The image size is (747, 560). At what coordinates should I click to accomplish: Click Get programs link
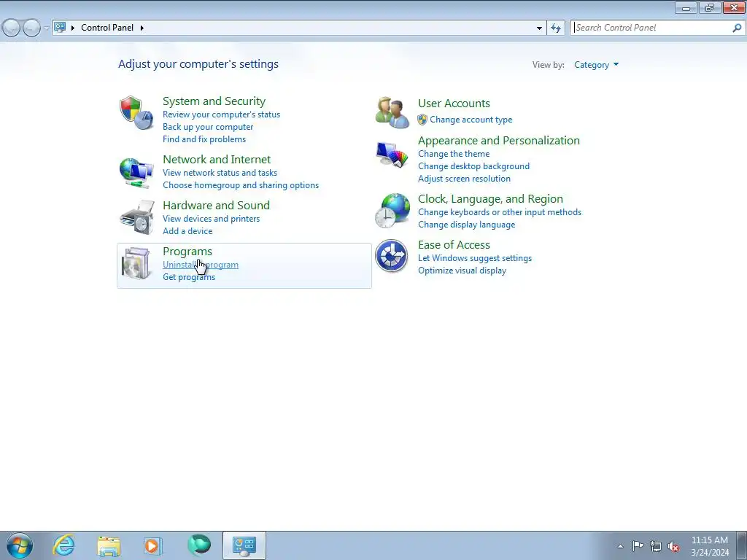189,277
